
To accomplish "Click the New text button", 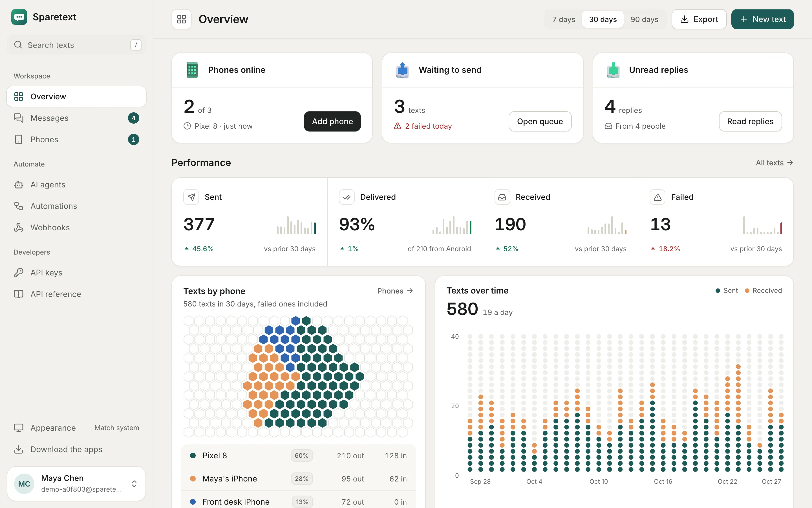I will click(x=762, y=19).
